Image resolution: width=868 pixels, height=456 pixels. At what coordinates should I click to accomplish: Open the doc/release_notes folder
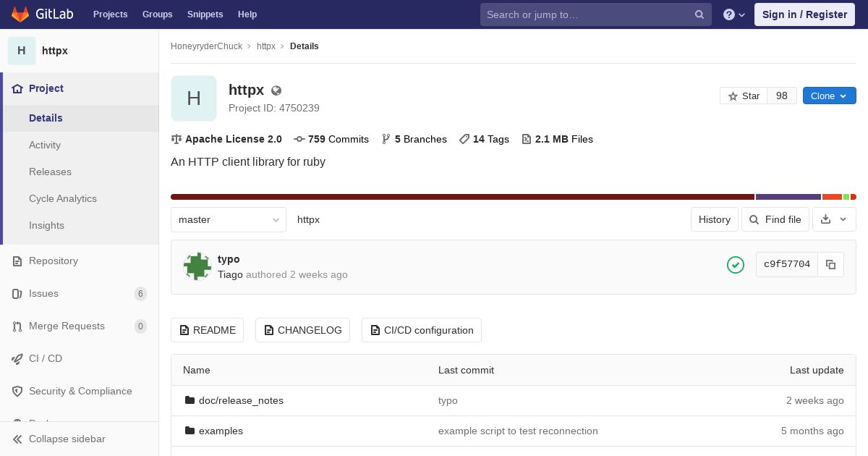[x=241, y=400]
